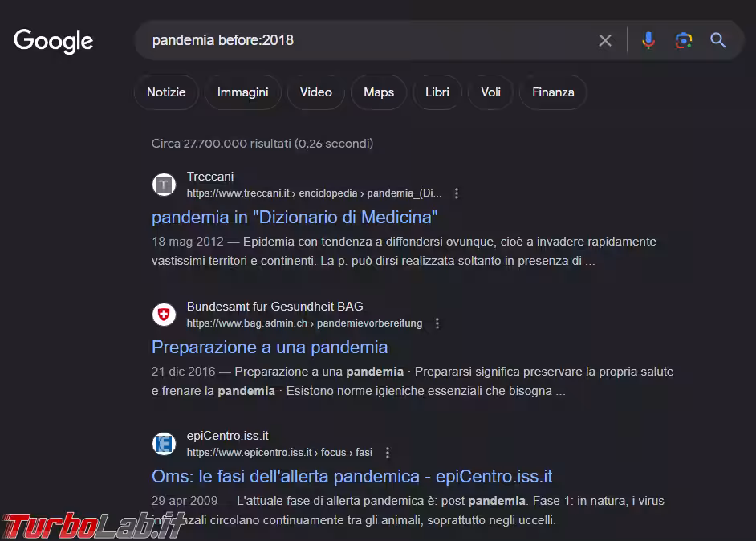
Task: Open the epiCentro result options menu
Action: coord(388,453)
